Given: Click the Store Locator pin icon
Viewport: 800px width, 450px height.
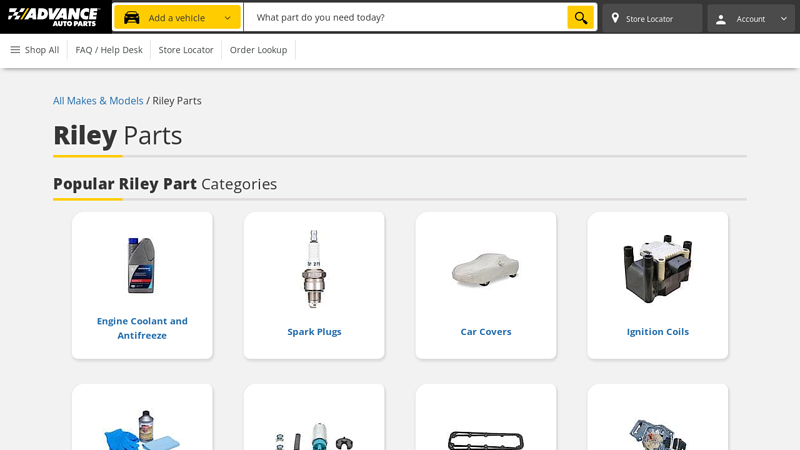Looking at the screenshot, I should [x=615, y=18].
